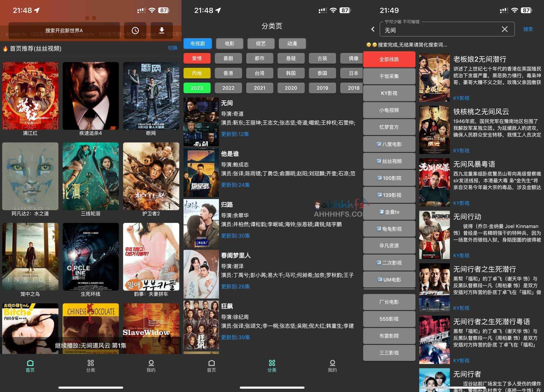Open the 满江红 movie poster
The height and width of the screenshot is (392, 544).
(x=31, y=96)
